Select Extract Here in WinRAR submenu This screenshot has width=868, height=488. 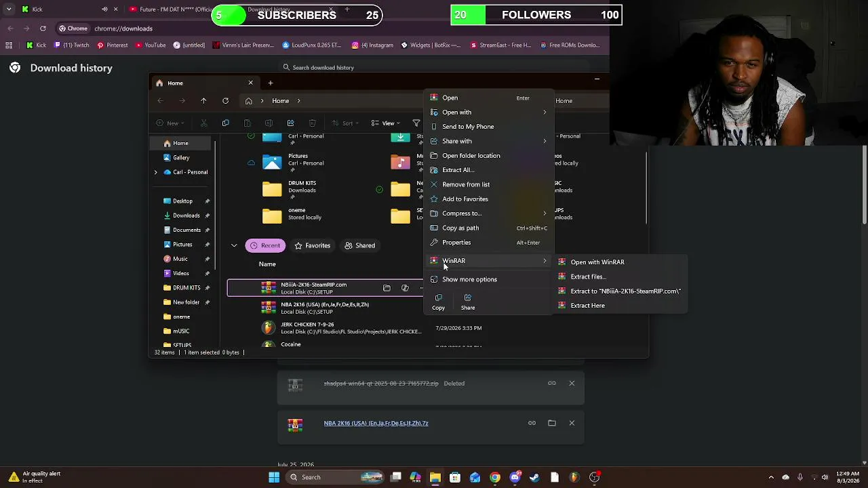tap(621, 306)
